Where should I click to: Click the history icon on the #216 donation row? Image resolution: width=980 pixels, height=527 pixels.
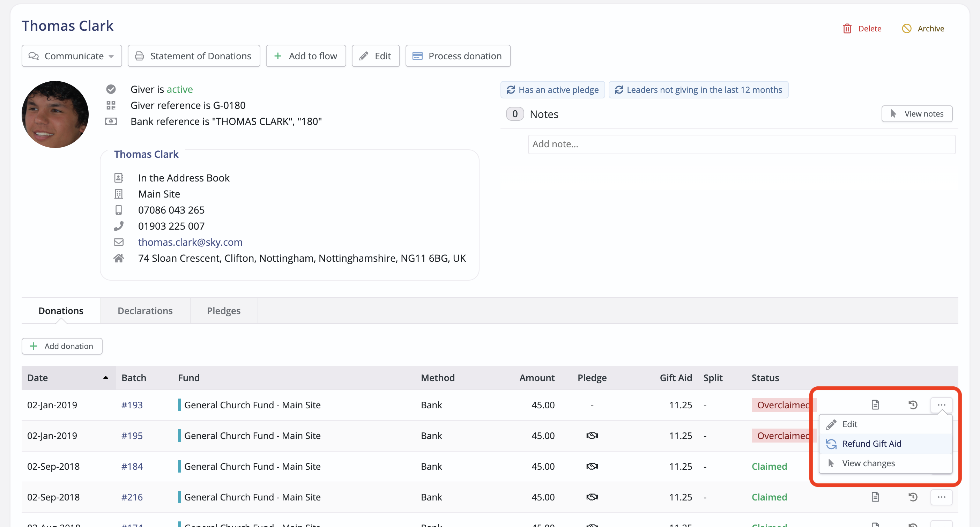click(x=913, y=497)
